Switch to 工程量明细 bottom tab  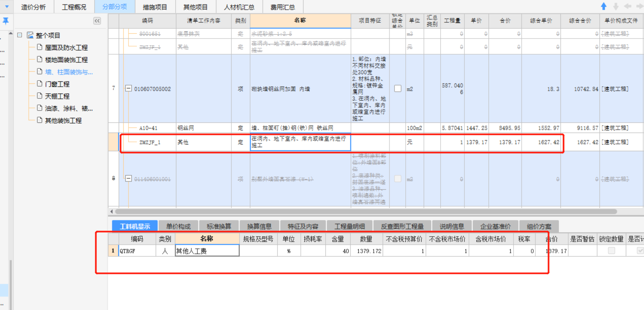[x=349, y=226]
